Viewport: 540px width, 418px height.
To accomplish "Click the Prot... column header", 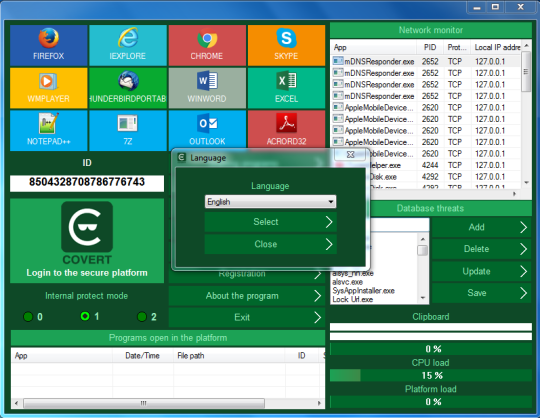I will [x=457, y=48].
